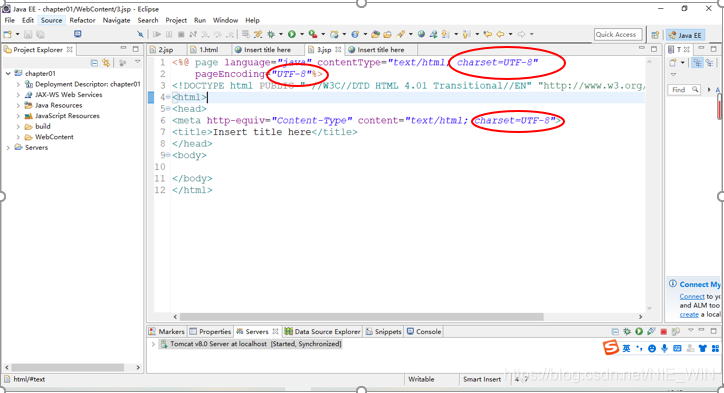Viewport: 724px width, 393px height.
Task: Click Collapse All in Project Explorer
Action: click(x=94, y=63)
